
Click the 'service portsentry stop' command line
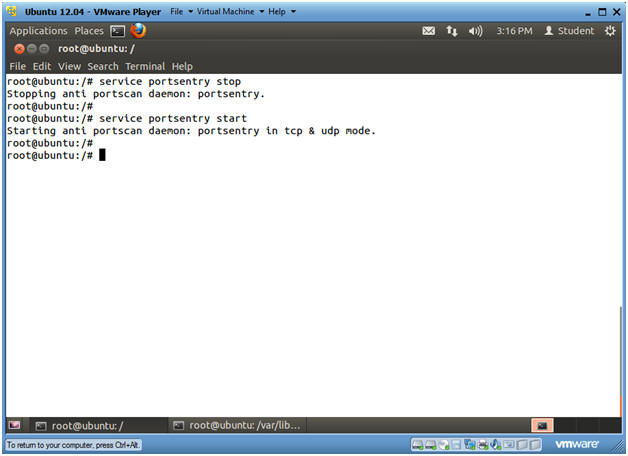124,82
